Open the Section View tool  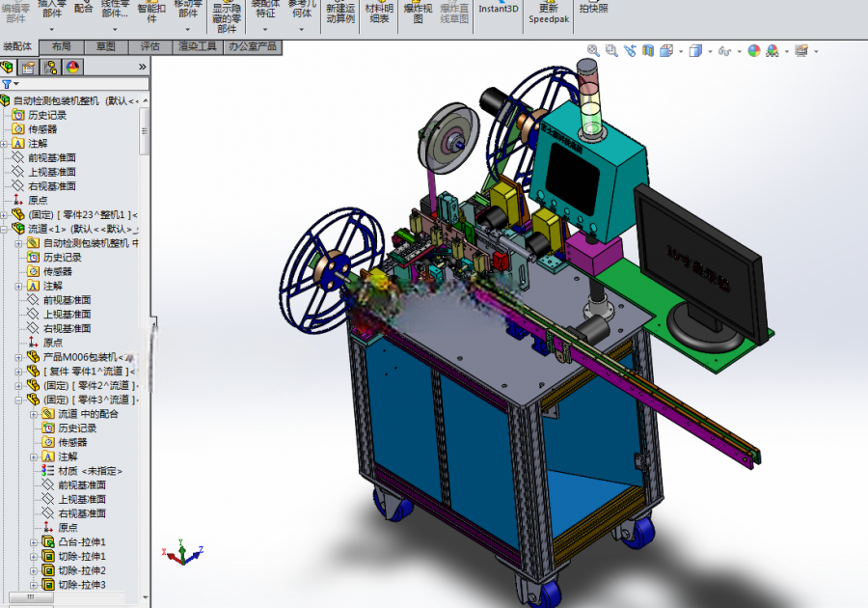648,51
